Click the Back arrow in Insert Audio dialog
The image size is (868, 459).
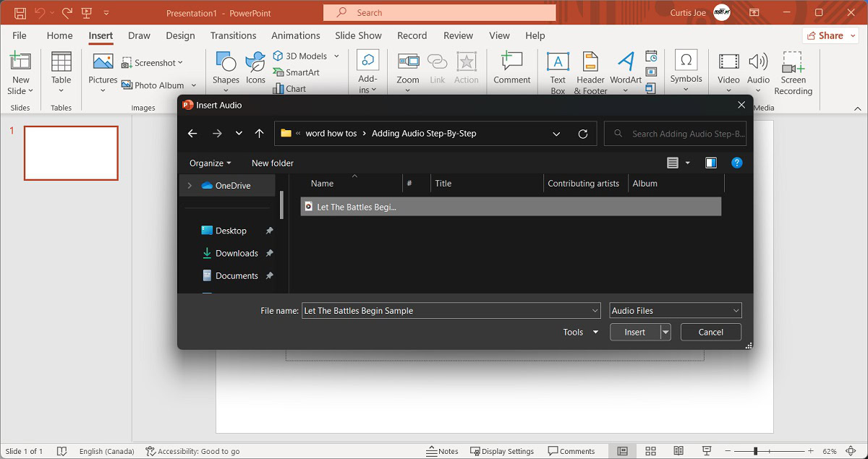click(x=192, y=134)
